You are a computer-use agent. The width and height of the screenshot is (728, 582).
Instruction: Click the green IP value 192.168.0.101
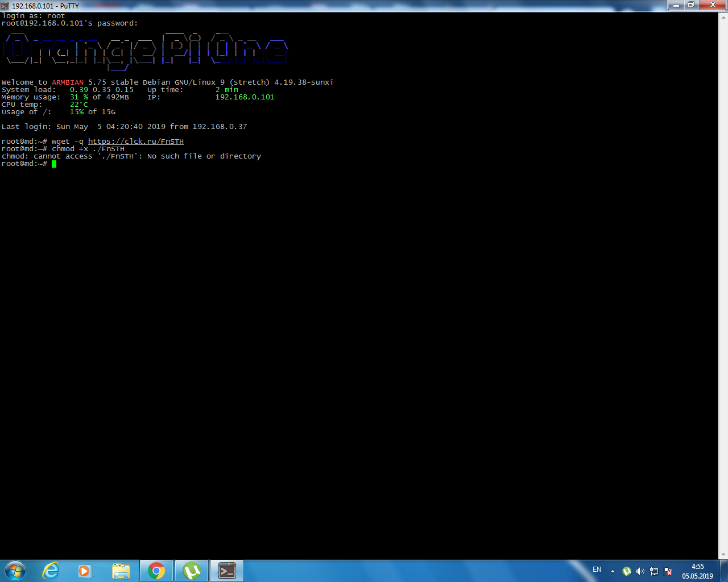click(x=245, y=97)
